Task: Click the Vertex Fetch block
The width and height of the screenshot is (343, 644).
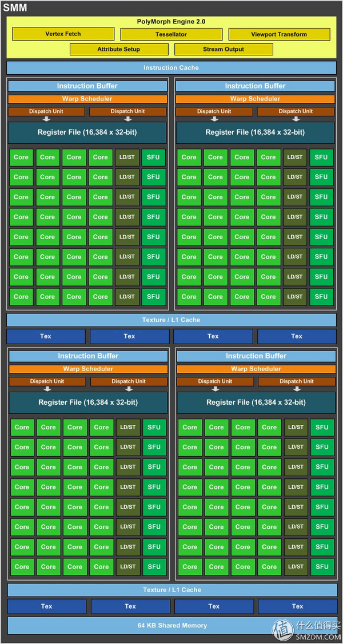Action: [x=63, y=34]
